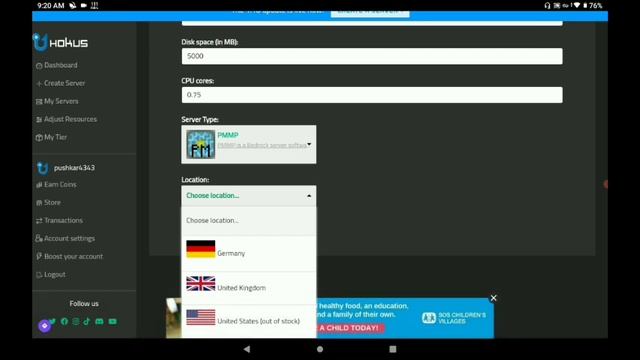Click the Wi-Fi status icon
The height and width of the screenshot is (360, 640).
point(576,5)
